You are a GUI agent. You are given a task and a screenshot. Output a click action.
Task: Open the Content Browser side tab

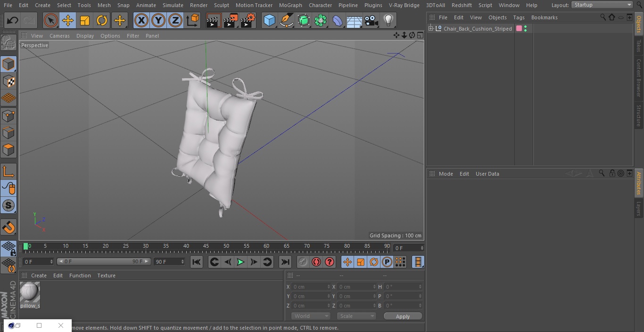(x=639, y=78)
